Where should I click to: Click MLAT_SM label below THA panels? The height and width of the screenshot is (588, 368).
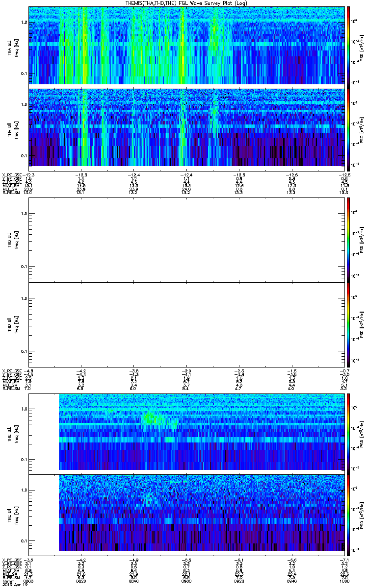[11, 186]
